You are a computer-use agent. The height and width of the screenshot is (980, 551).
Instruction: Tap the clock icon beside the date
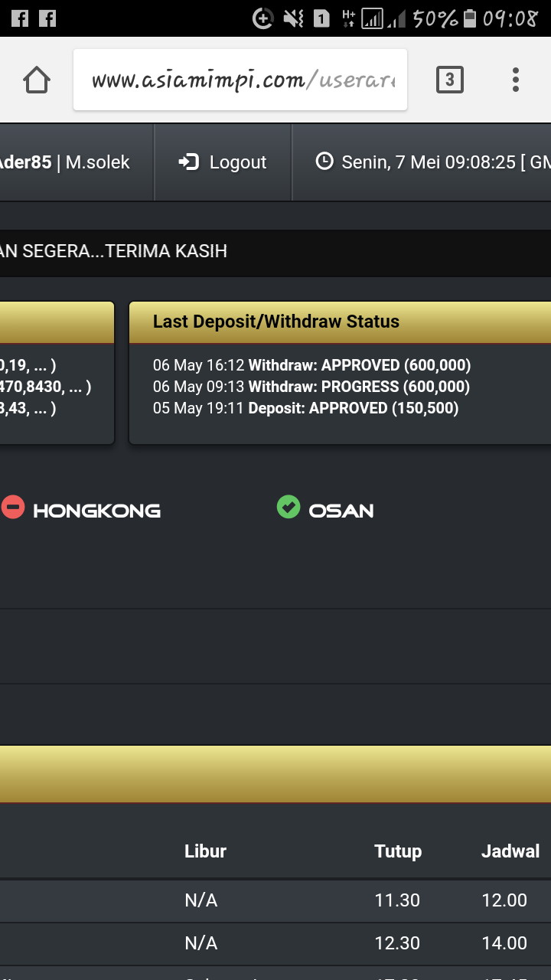coord(324,162)
